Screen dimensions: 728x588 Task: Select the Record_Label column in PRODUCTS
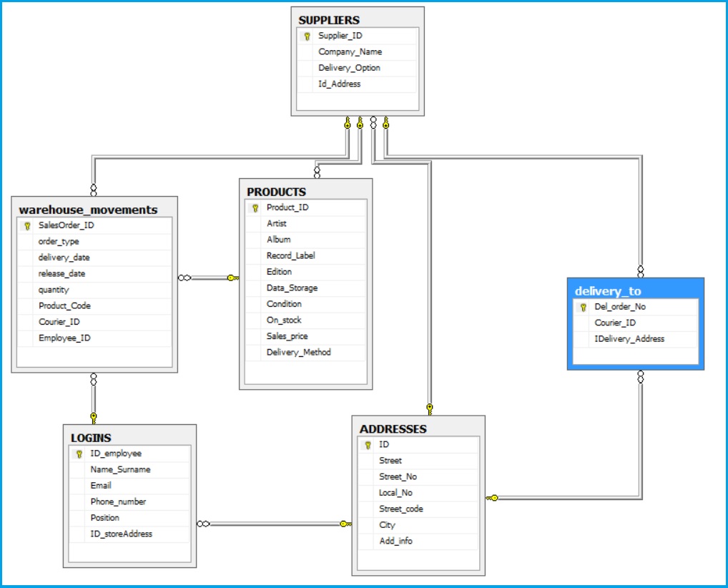(x=290, y=255)
